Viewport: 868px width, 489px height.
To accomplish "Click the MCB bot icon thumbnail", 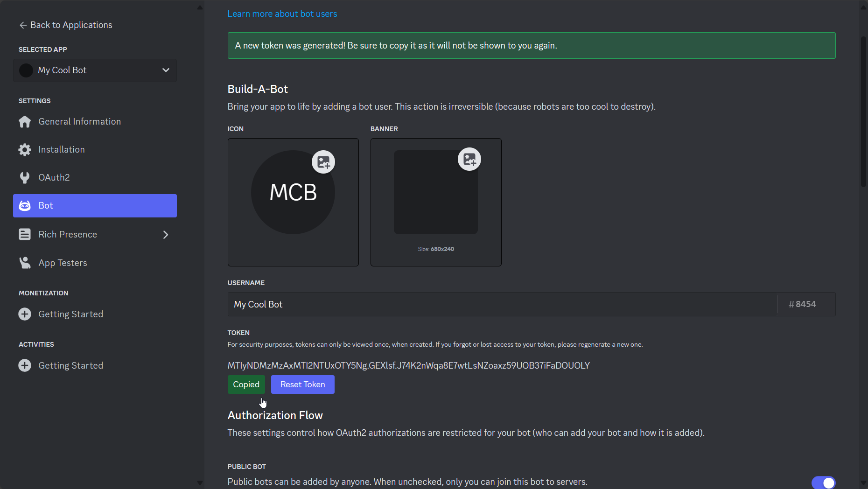I will click(x=293, y=193).
